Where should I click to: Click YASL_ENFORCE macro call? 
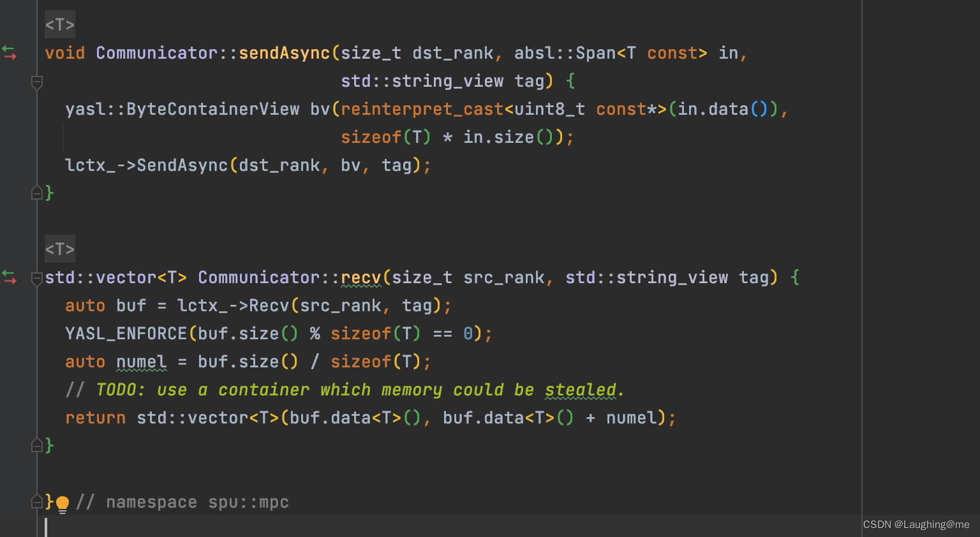point(126,334)
